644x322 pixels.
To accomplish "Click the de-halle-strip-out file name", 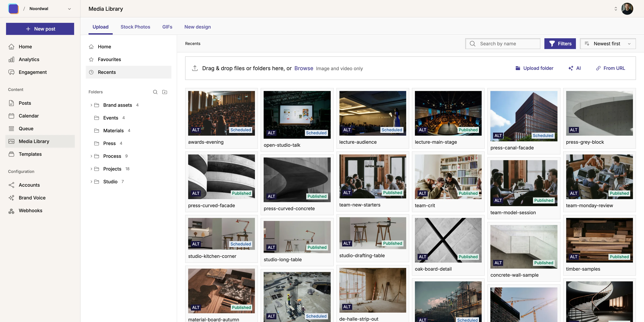I will click(x=359, y=319).
